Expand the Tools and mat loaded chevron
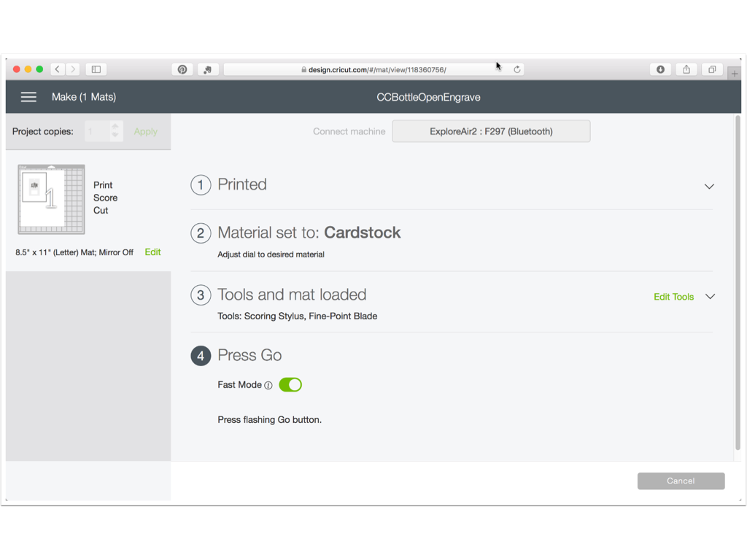Screen dimensions: 747x560 tap(710, 297)
